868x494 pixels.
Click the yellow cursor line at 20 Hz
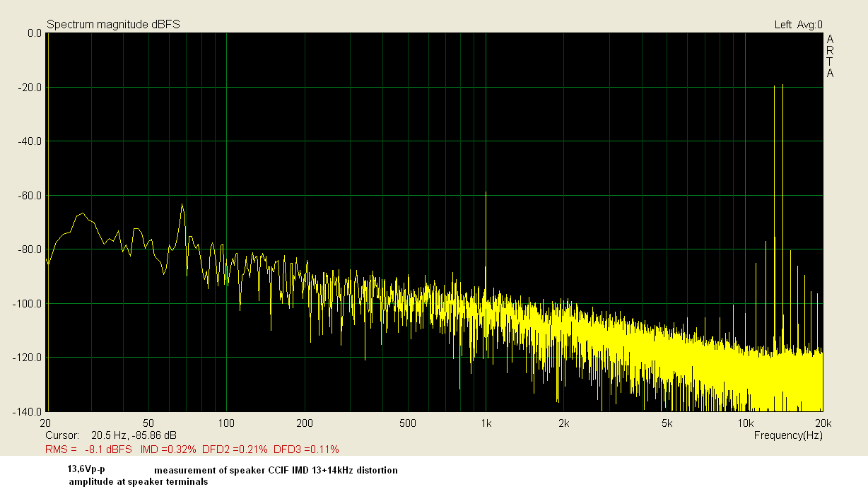pos(47,223)
